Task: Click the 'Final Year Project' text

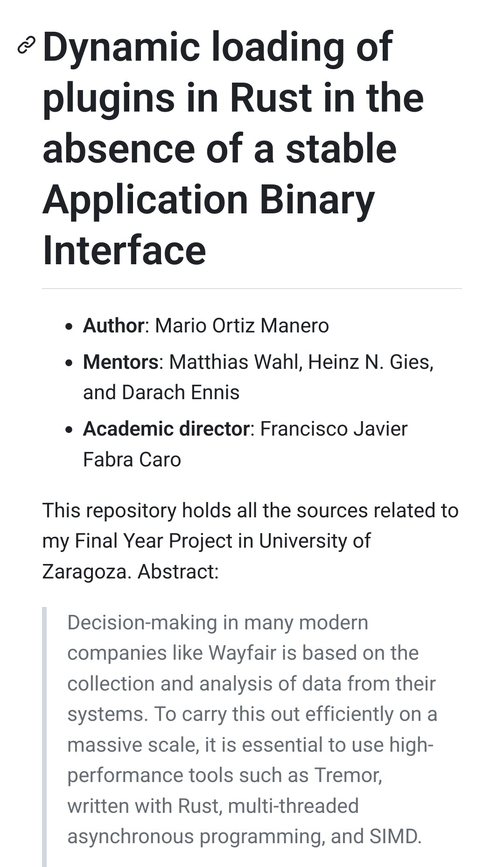Action: pyautogui.click(x=154, y=541)
